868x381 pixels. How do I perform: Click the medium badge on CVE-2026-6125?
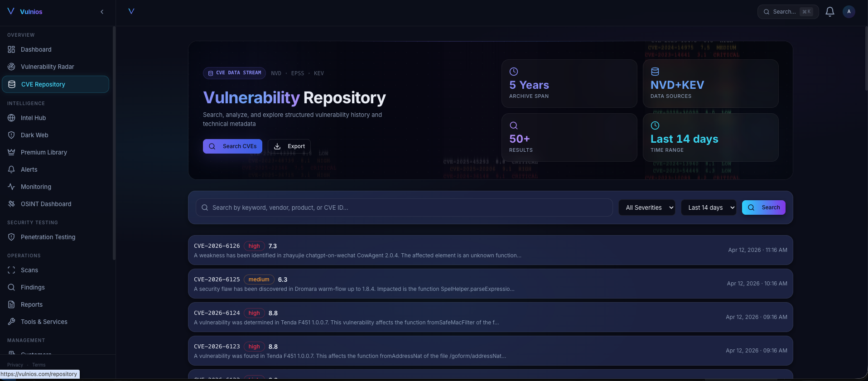tap(259, 280)
